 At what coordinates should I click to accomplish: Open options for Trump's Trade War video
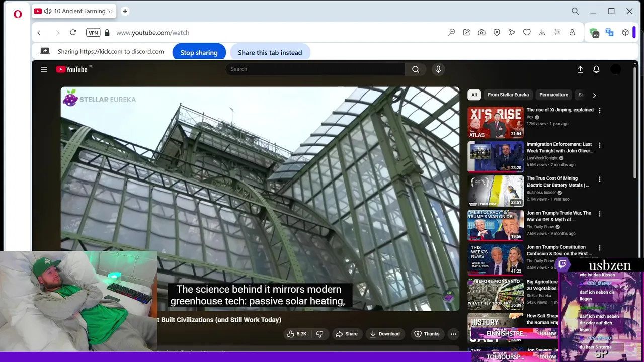[x=599, y=214]
